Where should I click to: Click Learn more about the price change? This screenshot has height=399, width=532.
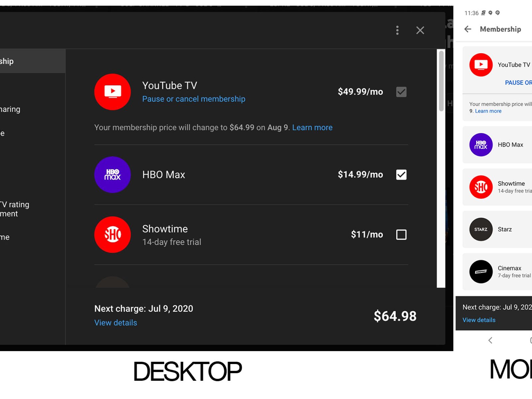point(312,128)
